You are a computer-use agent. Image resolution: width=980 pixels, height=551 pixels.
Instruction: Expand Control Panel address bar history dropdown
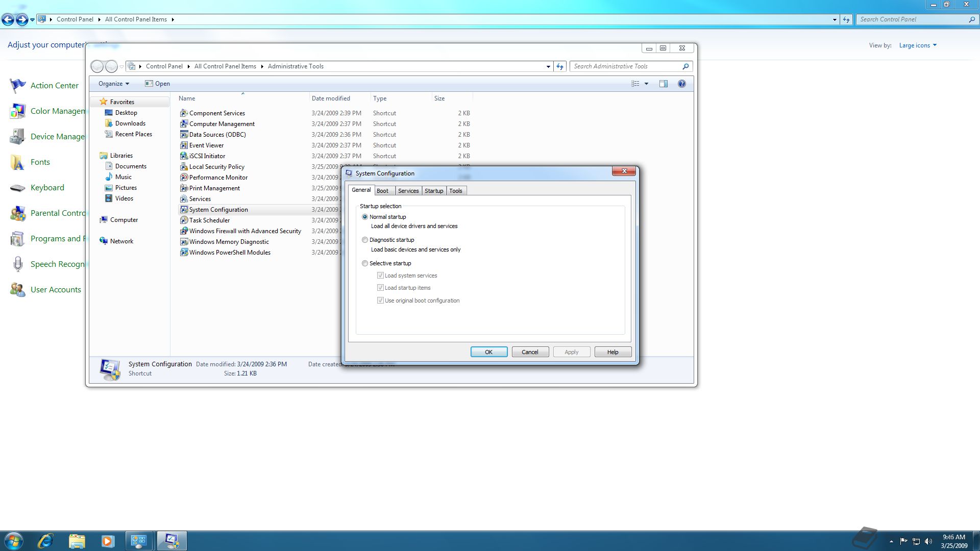tap(835, 19)
